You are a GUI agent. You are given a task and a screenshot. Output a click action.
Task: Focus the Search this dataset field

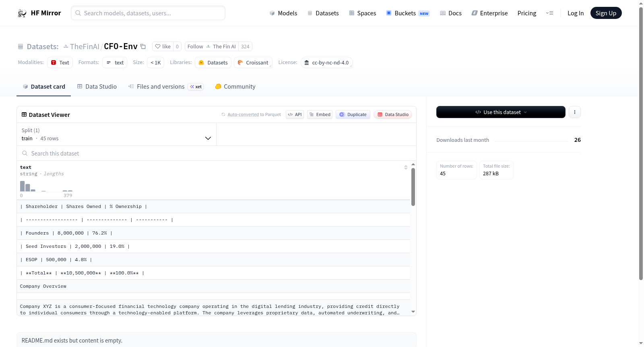pyautogui.click(x=217, y=153)
